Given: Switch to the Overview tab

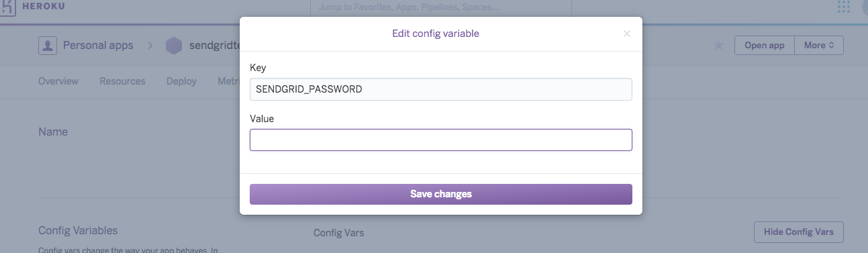Looking at the screenshot, I should click(x=58, y=81).
